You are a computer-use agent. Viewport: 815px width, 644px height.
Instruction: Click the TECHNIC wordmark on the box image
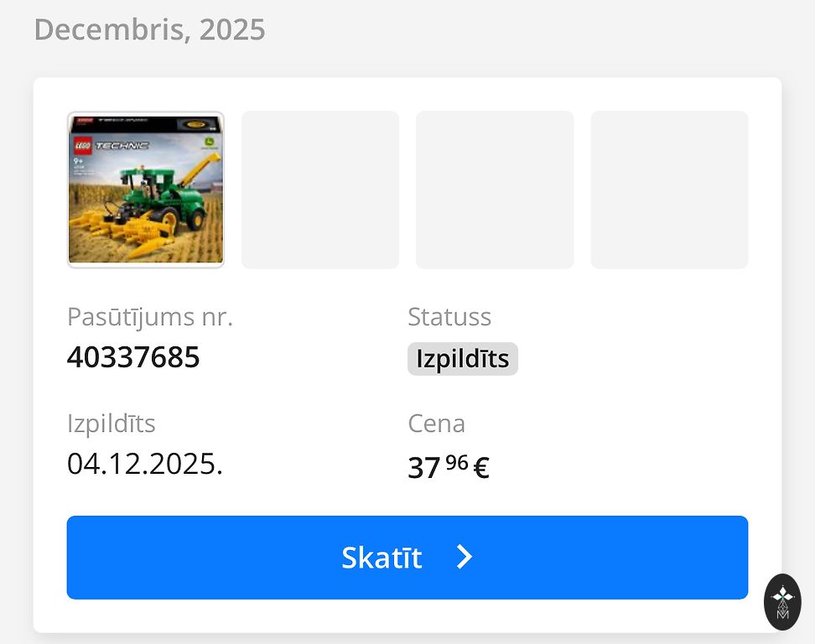point(122,145)
